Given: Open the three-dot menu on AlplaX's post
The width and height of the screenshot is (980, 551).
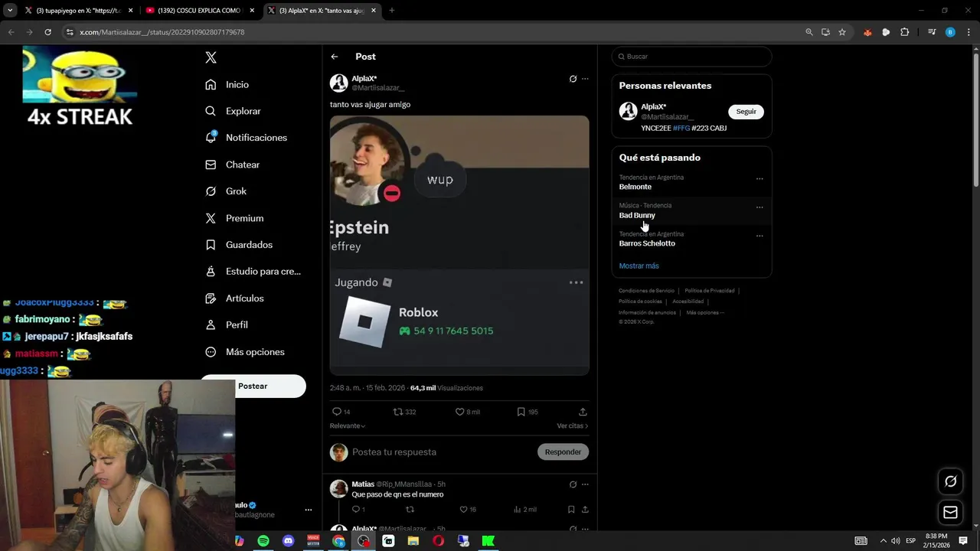Looking at the screenshot, I should click(x=585, y=79).
